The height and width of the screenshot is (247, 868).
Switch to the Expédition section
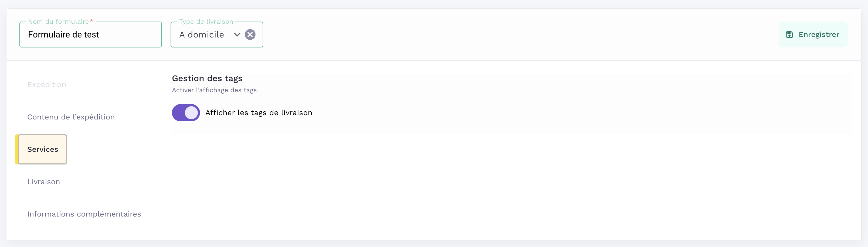[x=46, y=84]
